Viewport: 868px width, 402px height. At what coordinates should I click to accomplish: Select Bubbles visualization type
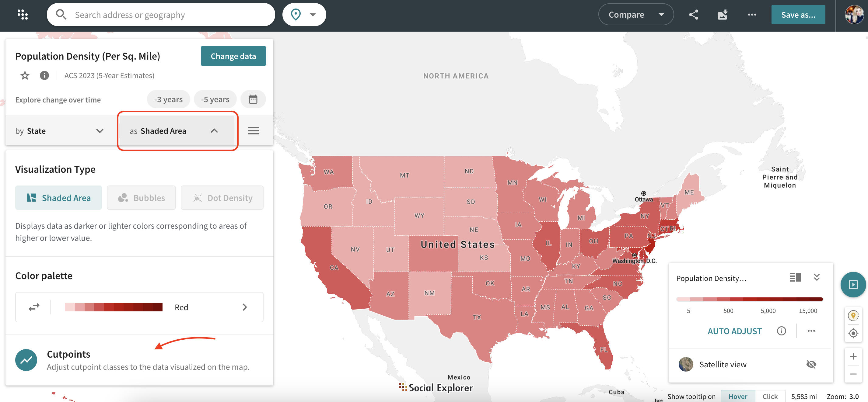pos(141,198)
